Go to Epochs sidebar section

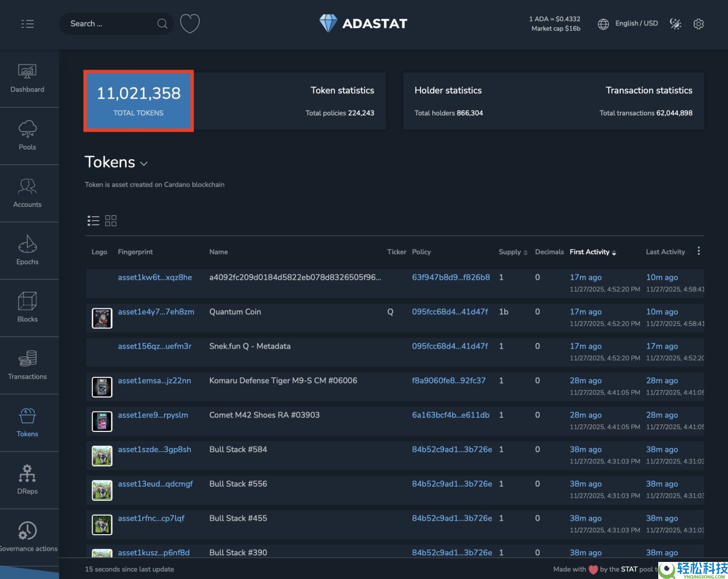point(27,250)
